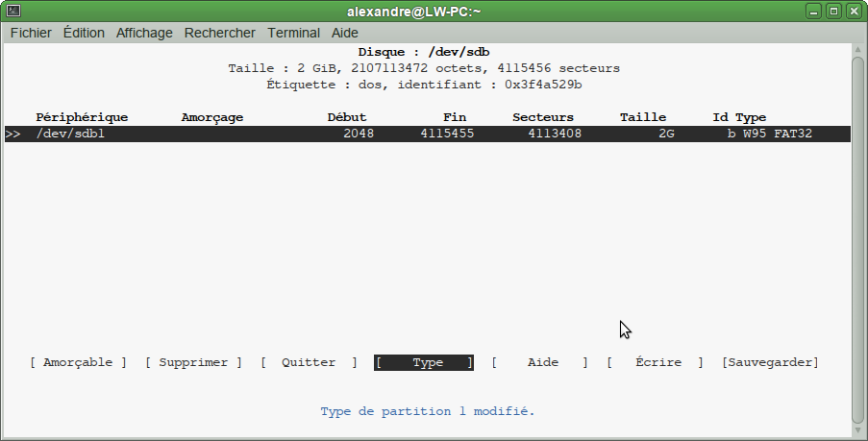Open the Fichier menu
The width and height of the screenshot is (868, 441).
click(31, 33)
